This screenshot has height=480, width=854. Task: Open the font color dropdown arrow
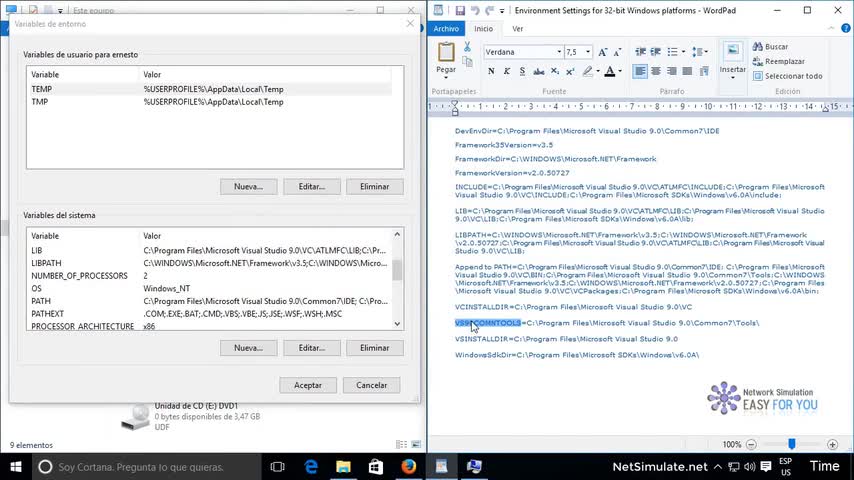pyautogui.click(x=620, y=71)
